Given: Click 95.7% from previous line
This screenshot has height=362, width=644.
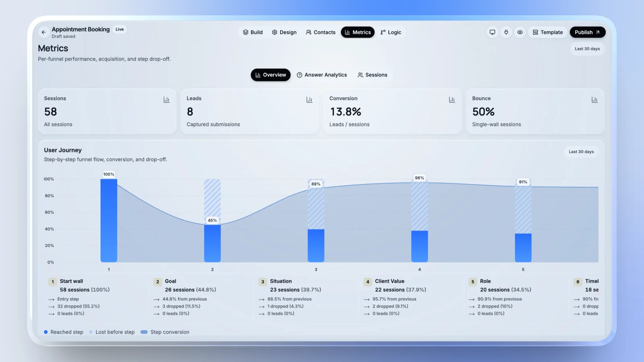Looking at the screenshot, I should [394, 299].
